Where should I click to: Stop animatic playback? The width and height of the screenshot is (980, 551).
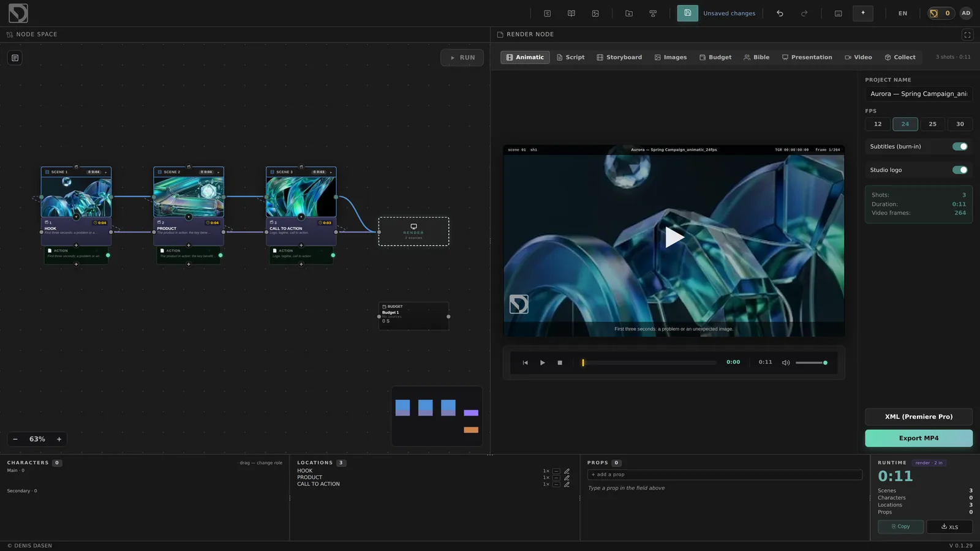(560, 362)
